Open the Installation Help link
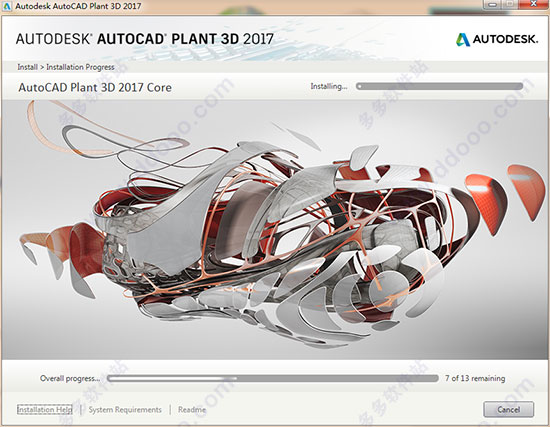550x427 pixels. click(45, 409)
